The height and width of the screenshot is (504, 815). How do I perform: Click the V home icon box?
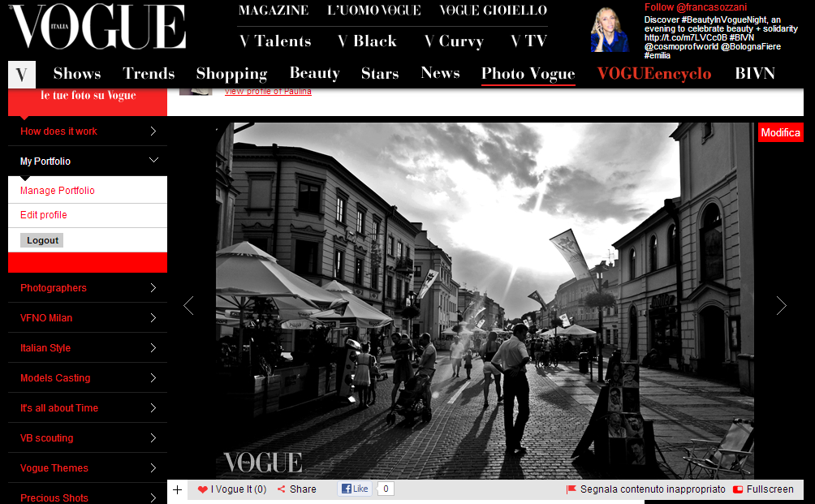coord(22,75)
